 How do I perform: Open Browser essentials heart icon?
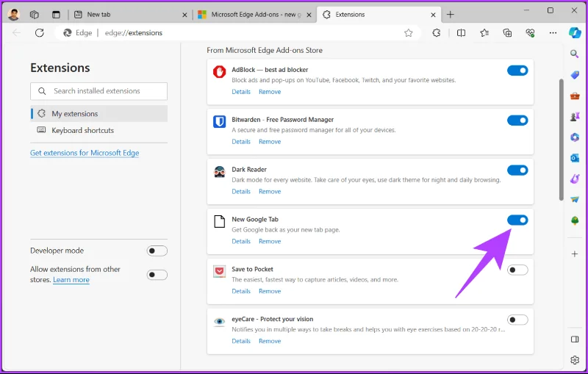coord(530,33)
